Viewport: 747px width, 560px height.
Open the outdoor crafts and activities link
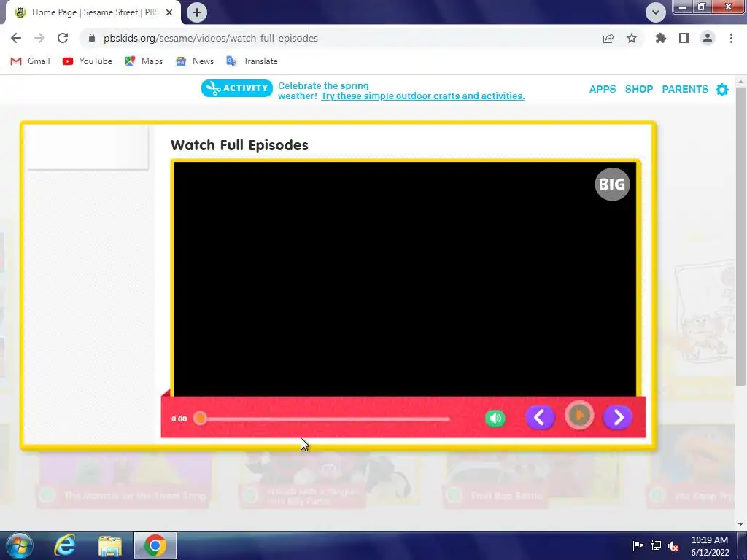click(x=422, y=96)
